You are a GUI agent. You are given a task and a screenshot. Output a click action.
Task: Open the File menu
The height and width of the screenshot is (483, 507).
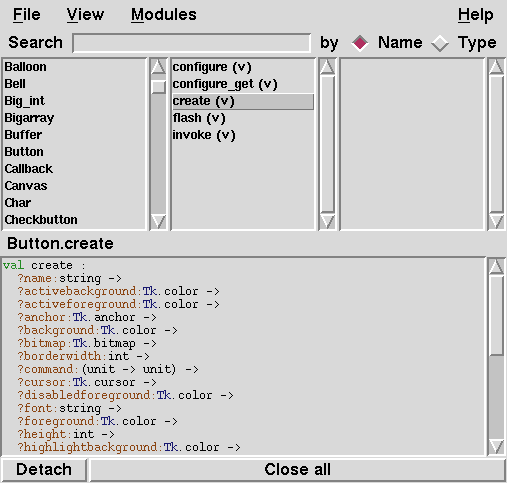(27, 15)
